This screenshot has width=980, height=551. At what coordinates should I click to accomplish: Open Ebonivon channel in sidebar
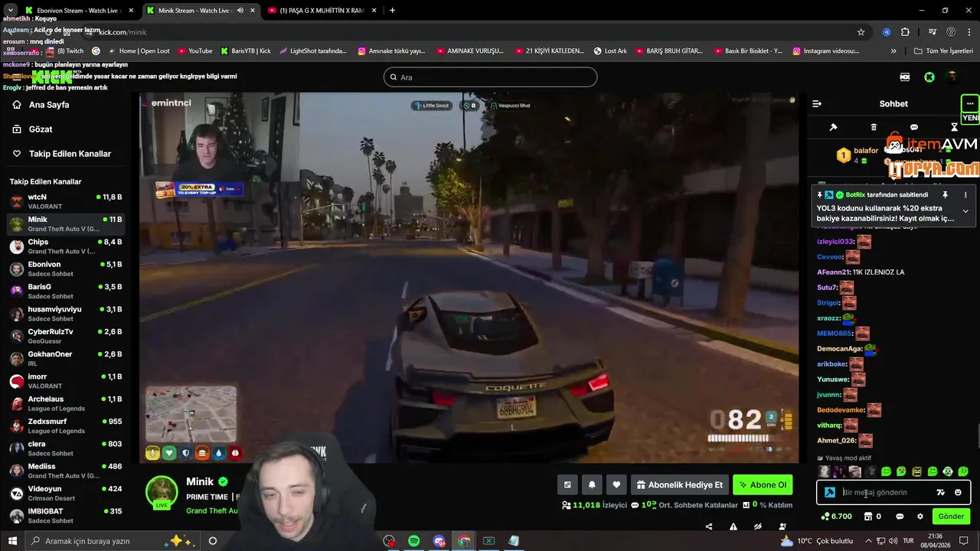65,269
